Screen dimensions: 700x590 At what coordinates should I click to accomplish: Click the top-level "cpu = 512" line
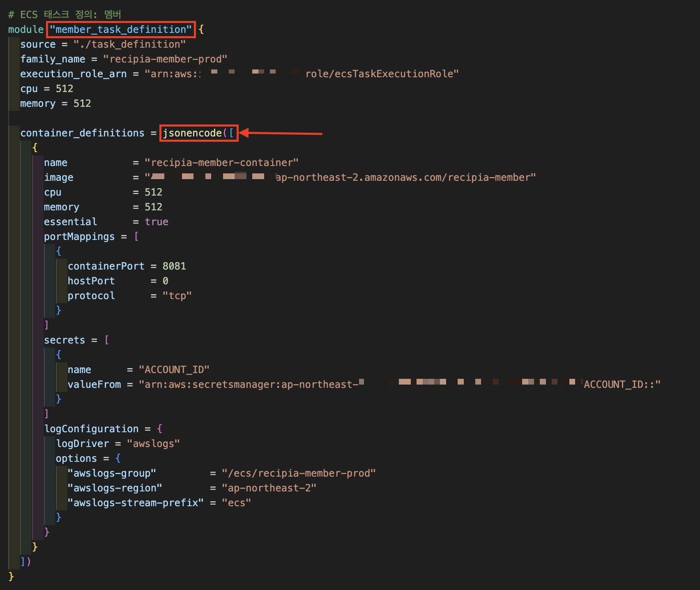point(47,88)
